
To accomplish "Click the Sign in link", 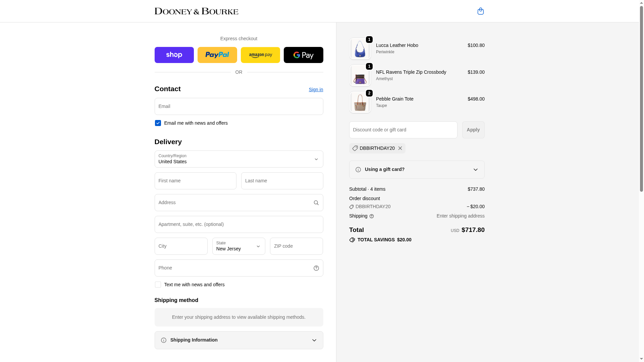I will click(316, 89).
